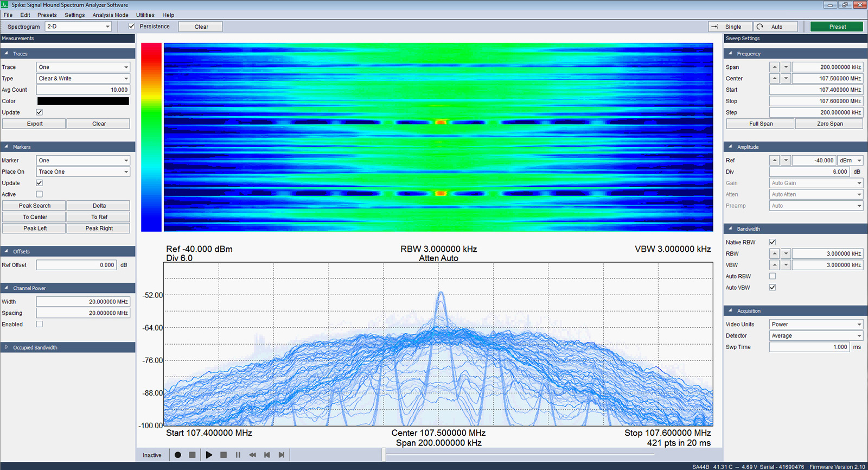The height and width of the screenshot is (470, 868).
Task: Increase Span using its up arrow
Action: (775, 67)
